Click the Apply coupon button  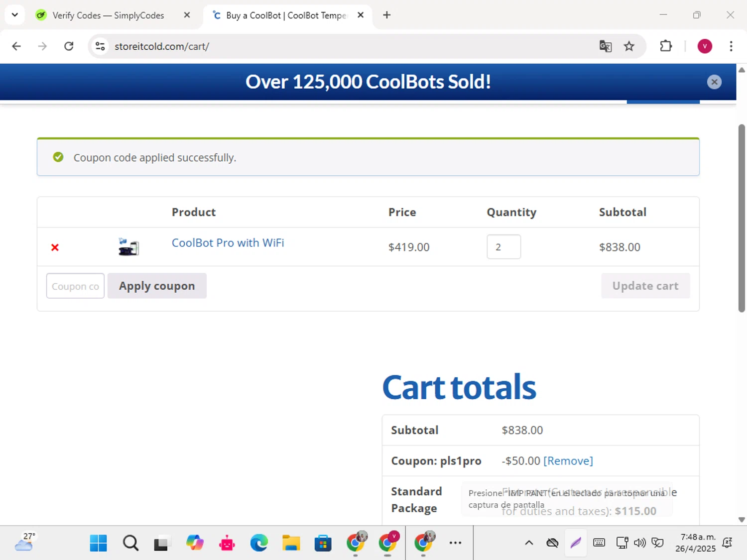157,286
